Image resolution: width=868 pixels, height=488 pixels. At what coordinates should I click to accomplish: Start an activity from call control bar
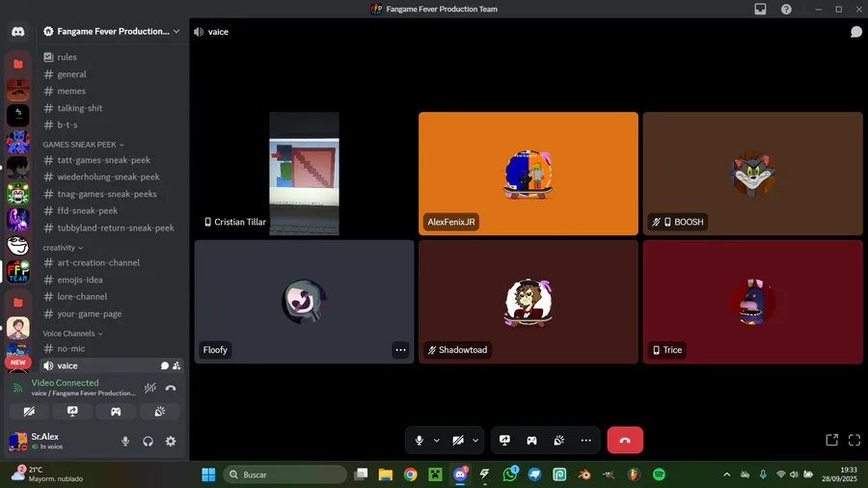531,441
